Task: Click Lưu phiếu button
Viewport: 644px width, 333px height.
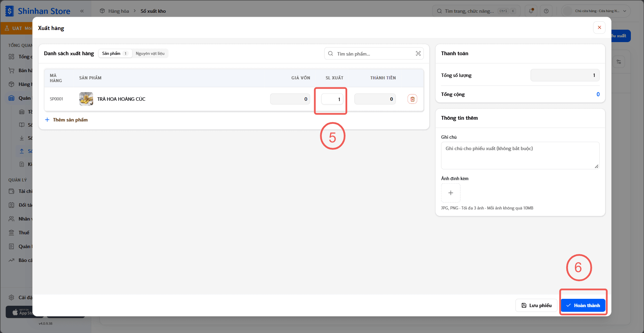Action: (x=536, y=305)
